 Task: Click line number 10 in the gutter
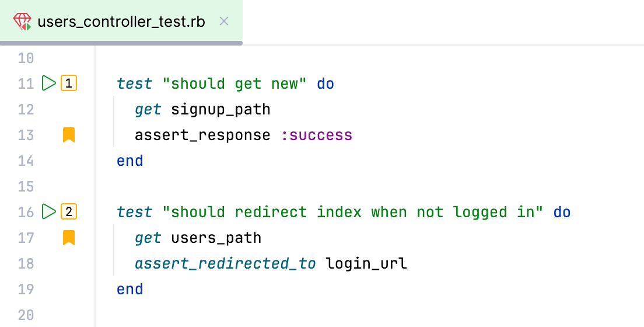(26, 58)
